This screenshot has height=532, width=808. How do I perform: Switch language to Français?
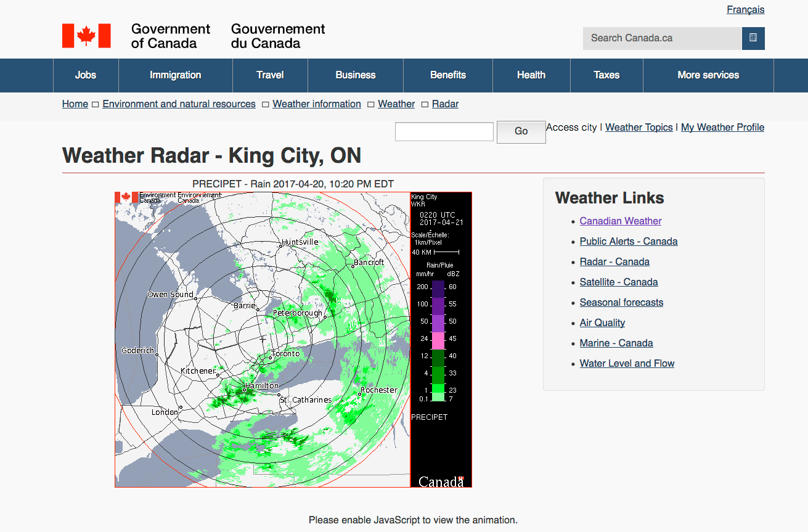pos(745,10)
